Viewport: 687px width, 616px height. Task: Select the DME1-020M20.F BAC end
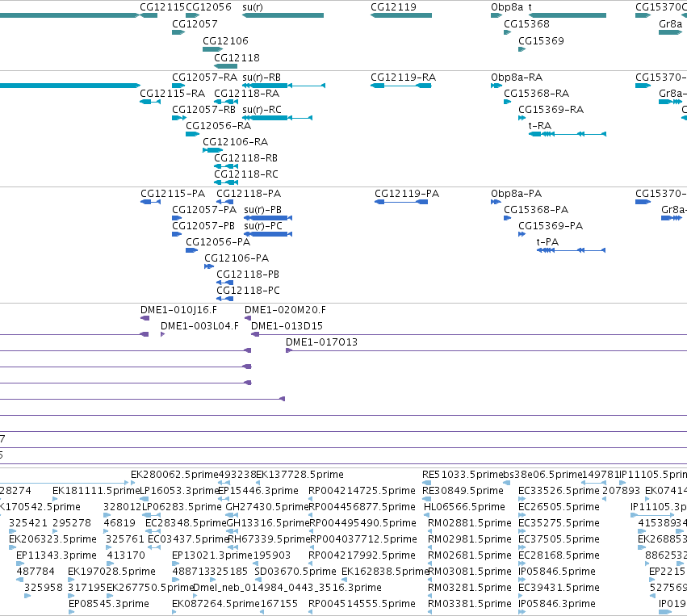(x=248, y=319)
